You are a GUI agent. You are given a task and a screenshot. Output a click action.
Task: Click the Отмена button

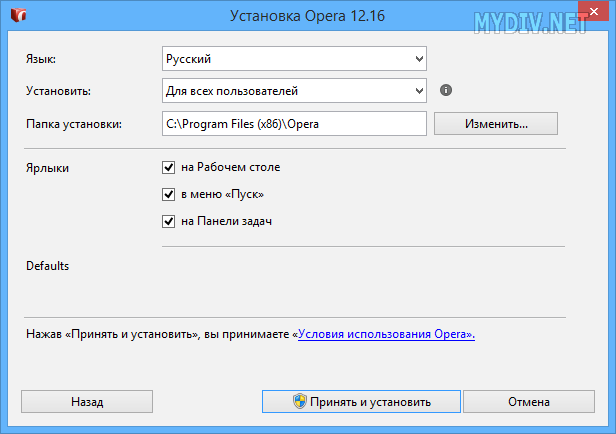[x=529, y=401]
